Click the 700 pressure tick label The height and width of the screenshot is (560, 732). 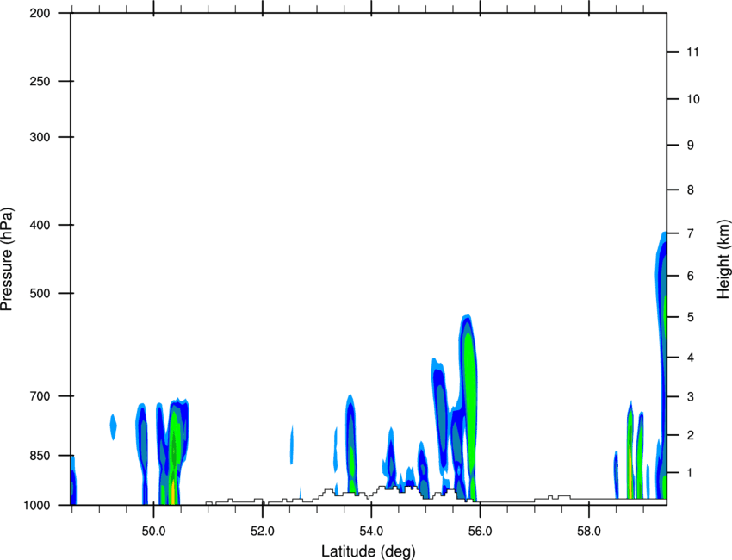point(40,396)
